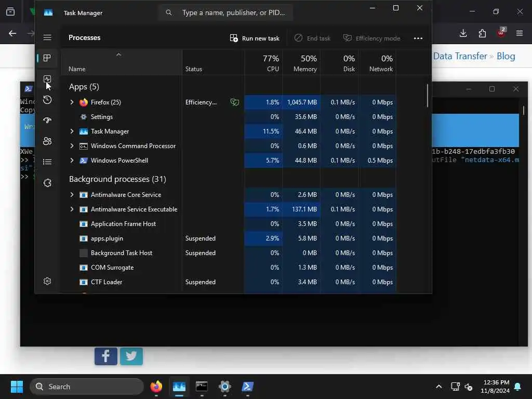Share page via the Twitter button
The width and height of the screenshot is (532, 399).
[131, 356]
